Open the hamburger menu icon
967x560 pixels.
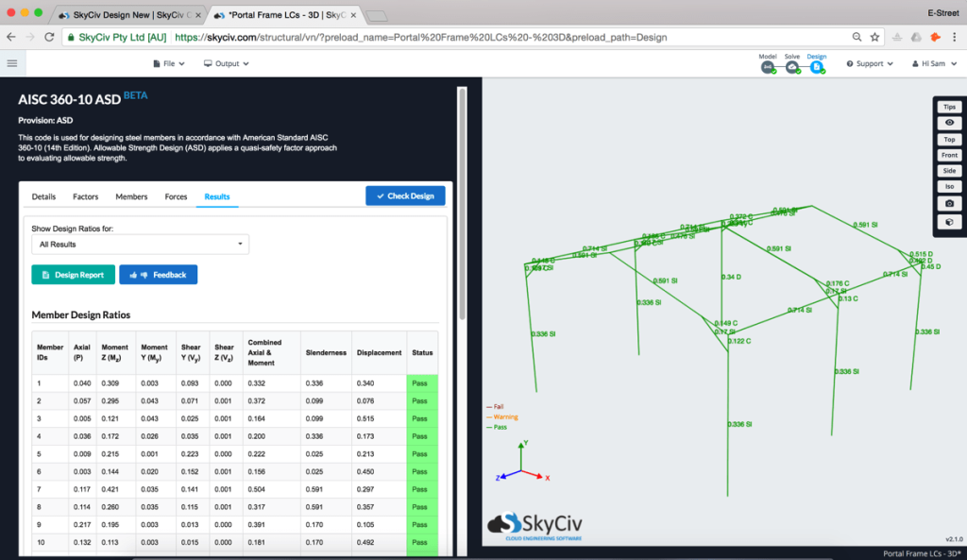click(x=12, y=63)
